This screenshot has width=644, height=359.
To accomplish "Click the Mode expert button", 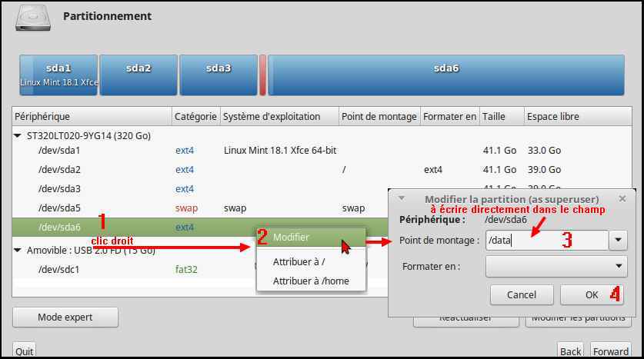I will (x=65, y=317).
